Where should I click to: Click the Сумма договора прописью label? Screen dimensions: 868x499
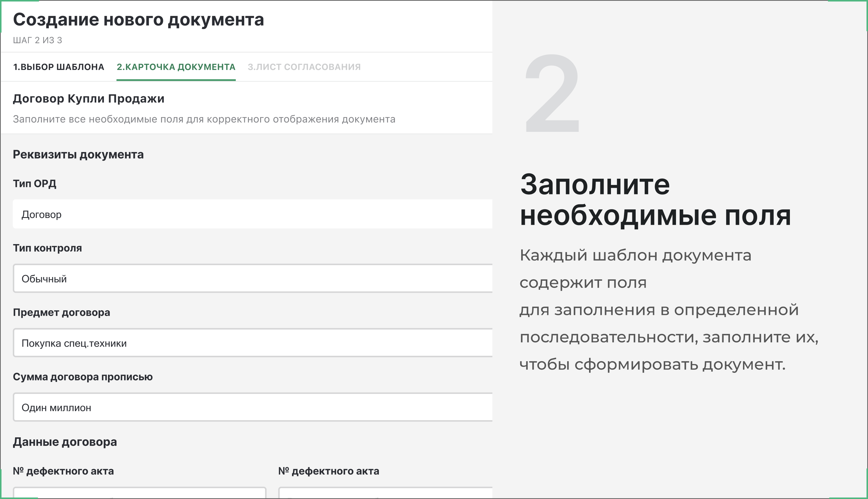point(83,377)
